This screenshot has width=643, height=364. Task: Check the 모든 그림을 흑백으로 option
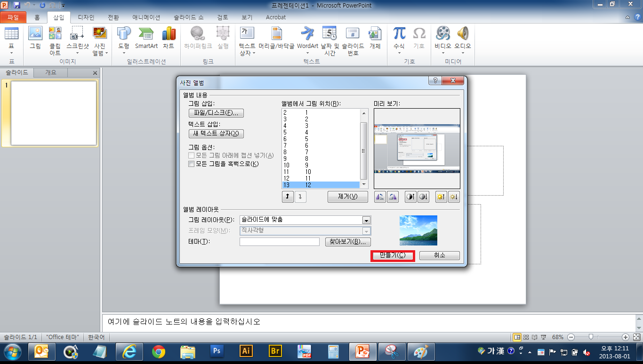click(191, 164)
